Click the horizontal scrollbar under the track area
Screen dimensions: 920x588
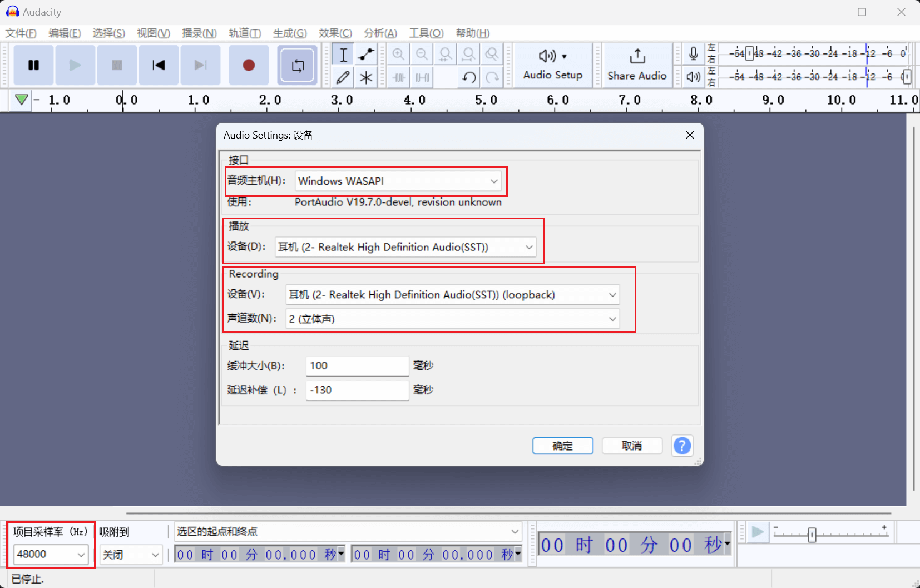point(508,513)
